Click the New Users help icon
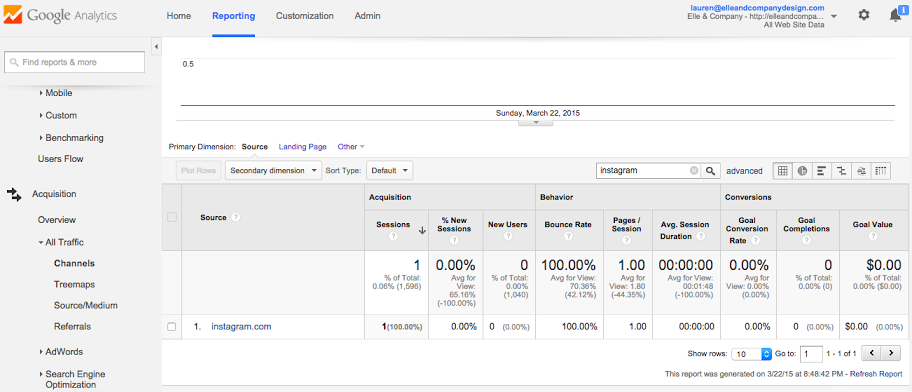Screen dimensions: 912x392 pos(508,236)
